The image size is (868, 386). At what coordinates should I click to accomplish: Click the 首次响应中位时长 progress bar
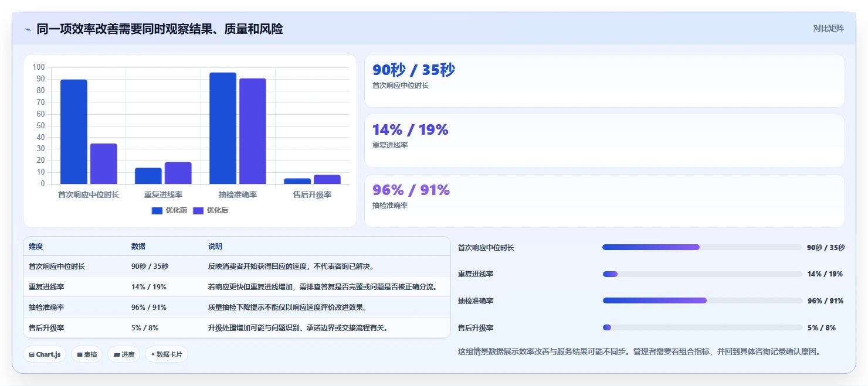(x=702, y=247)
